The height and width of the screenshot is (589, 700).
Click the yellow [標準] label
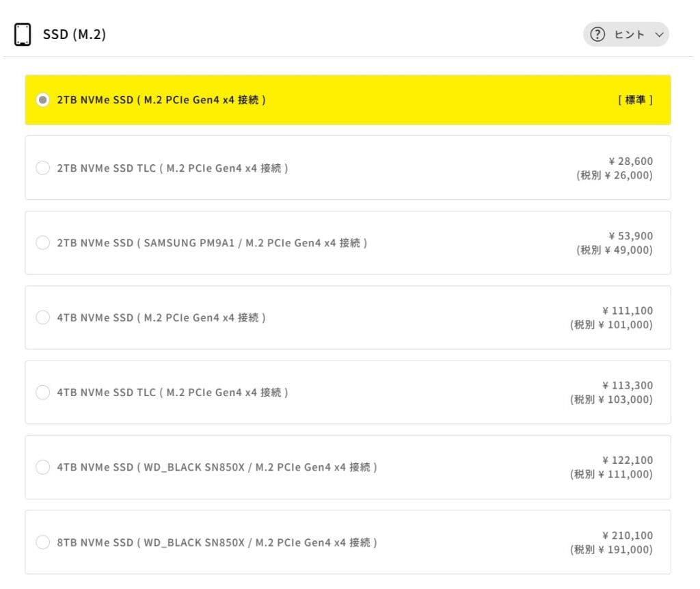click(x=635, y=100)
